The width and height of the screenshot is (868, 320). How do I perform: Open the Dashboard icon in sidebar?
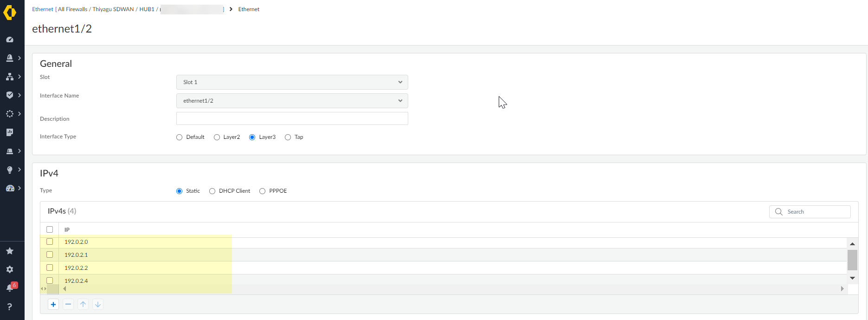pos(10,39)
